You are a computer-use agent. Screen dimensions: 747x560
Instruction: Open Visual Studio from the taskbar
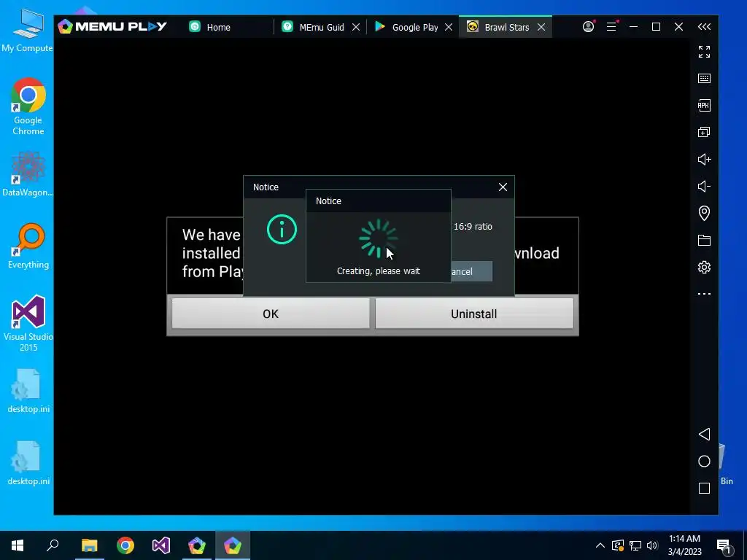[161, 545]
